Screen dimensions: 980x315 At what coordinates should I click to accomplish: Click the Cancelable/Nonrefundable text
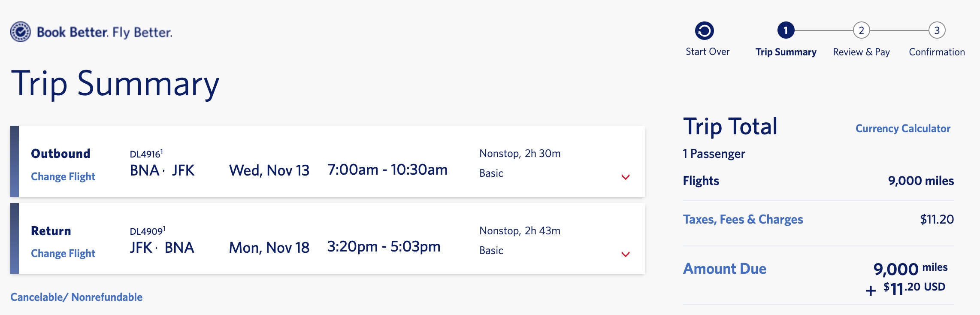[x=77, y=296]
